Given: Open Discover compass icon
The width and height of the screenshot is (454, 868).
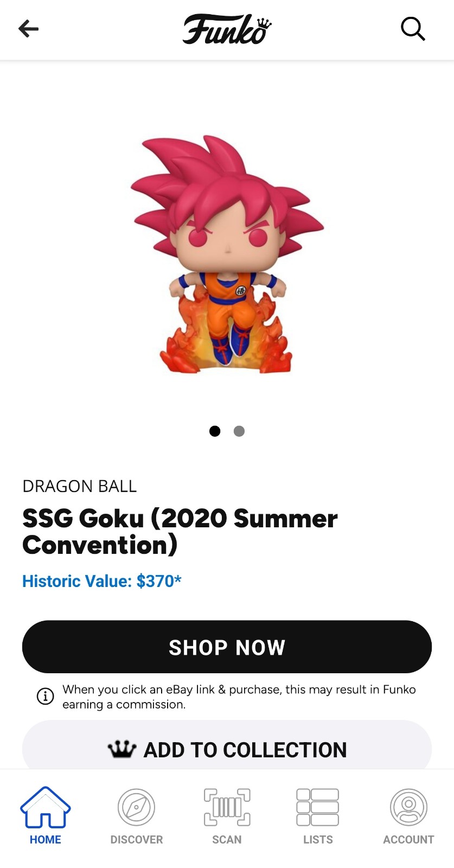Looking at the screenshot, I should pyautogui.click(x=136, y=807).
